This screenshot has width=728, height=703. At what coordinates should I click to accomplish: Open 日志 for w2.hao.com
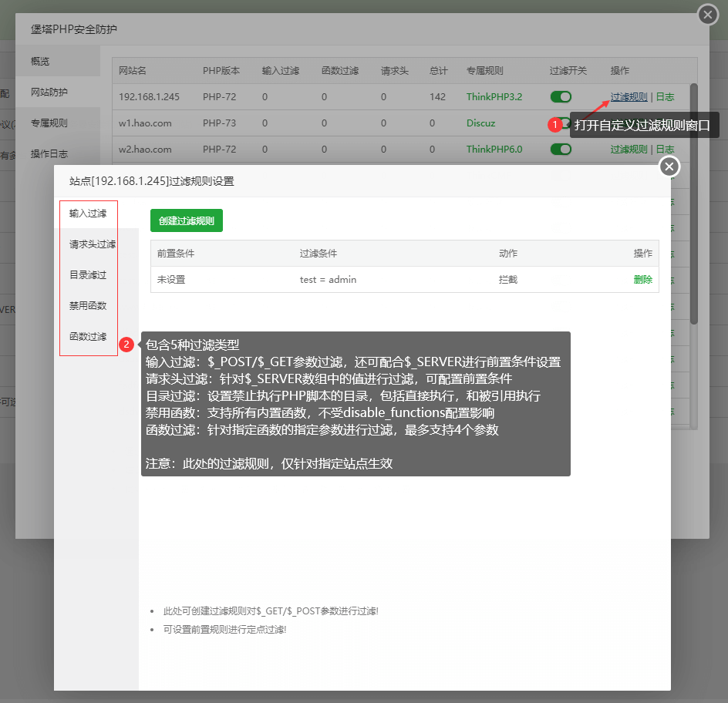665,149
